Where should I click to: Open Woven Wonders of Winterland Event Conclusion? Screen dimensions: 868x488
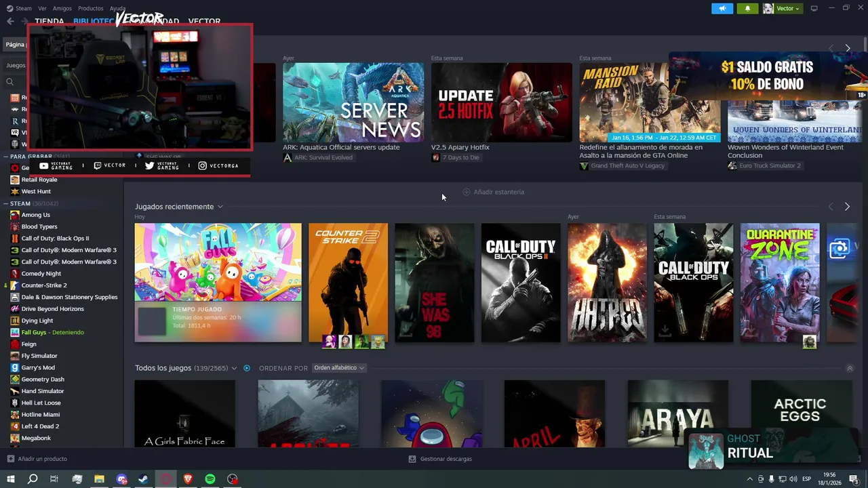click(786, 151)
